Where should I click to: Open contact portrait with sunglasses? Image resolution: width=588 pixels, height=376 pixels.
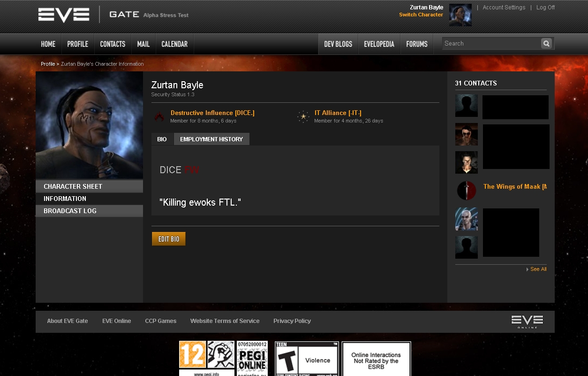click(467, 134)
